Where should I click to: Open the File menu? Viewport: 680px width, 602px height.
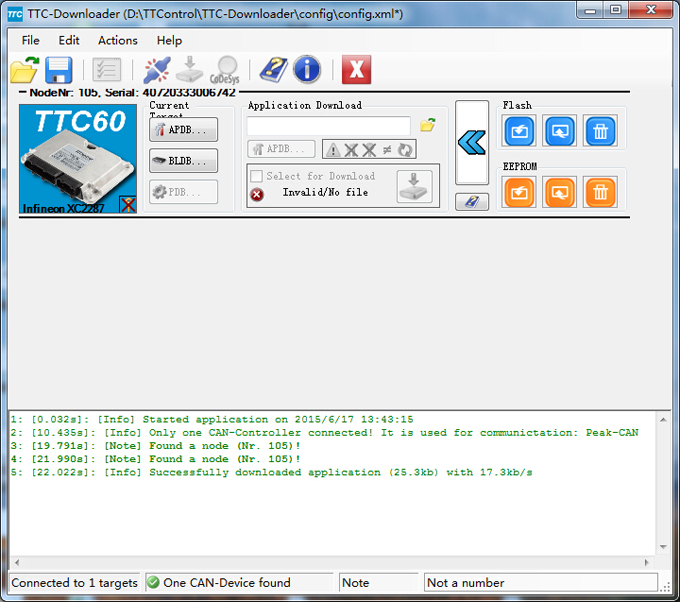click(31, 40)
